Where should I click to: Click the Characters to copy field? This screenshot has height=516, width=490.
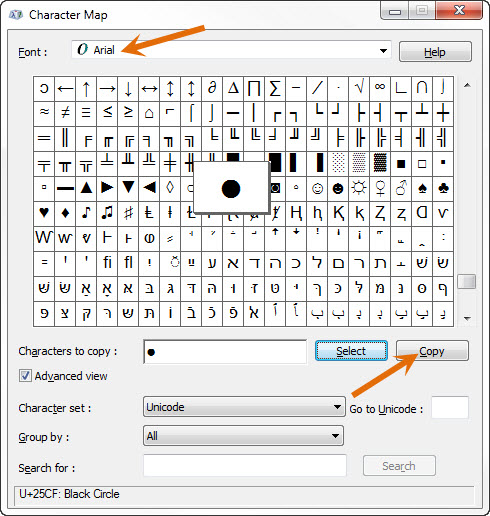point(225,352)
